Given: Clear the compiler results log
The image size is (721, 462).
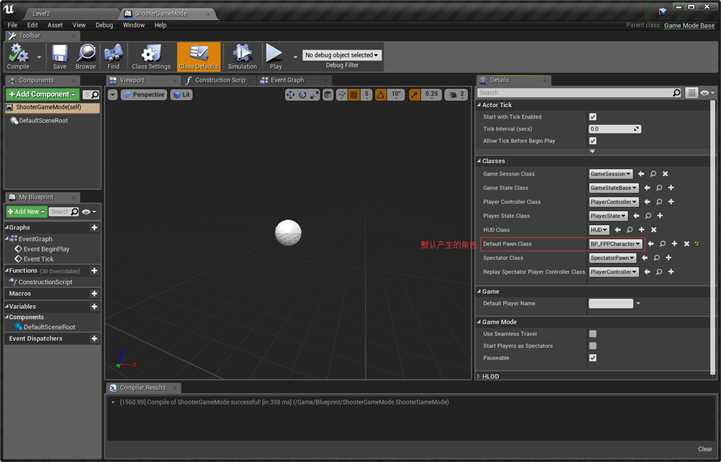Looking at the screenshot, I should pyautogui.click(x=704, y=449).
